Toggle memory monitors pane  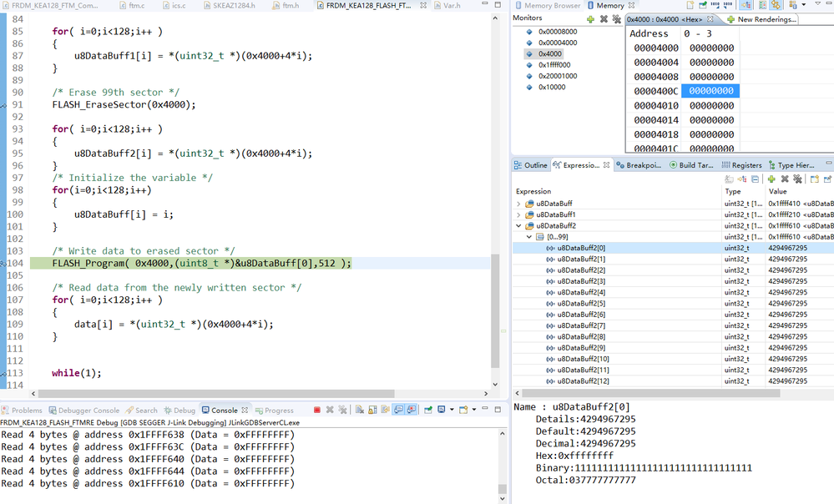pyautogui.click(x=746, y=5)
